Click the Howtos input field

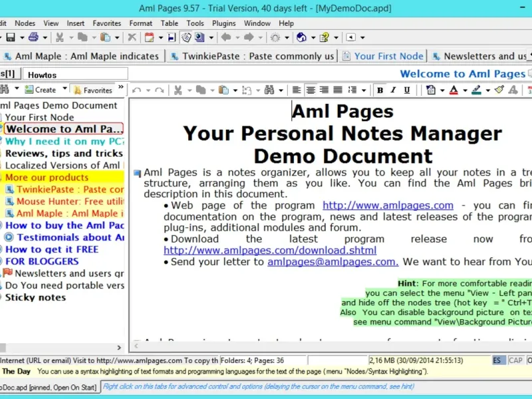point(76,74)
